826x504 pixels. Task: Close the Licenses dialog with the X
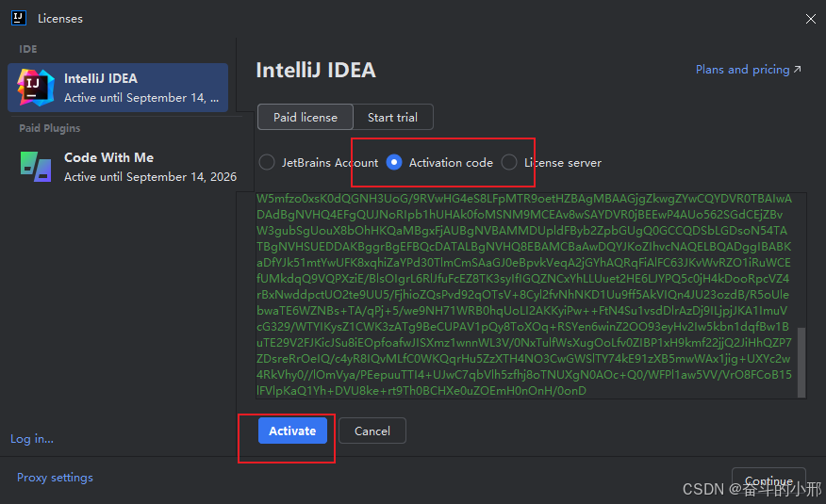810,19
